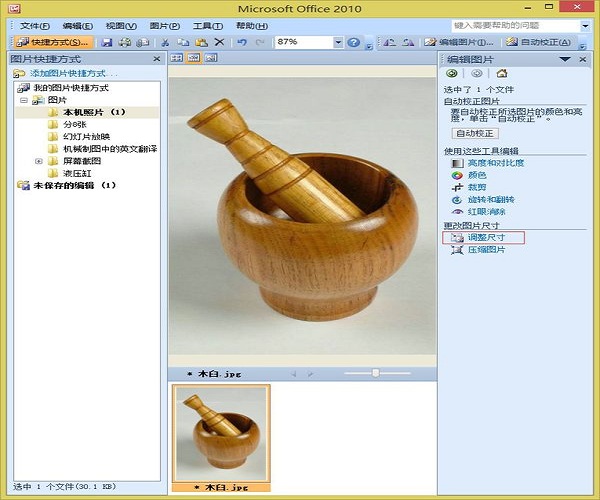This screenshot has height=500, width=600.
Task: Click the Undo arrow in the toolbar
Action: click(x=243, y=42)
